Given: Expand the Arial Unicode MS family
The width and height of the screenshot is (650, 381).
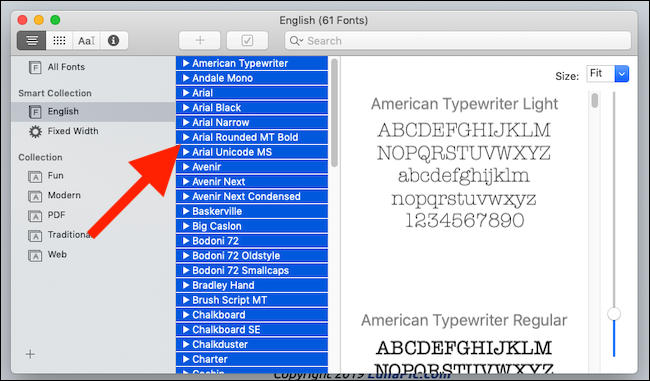Looking at the screenshot, I should tap(186, 152).
